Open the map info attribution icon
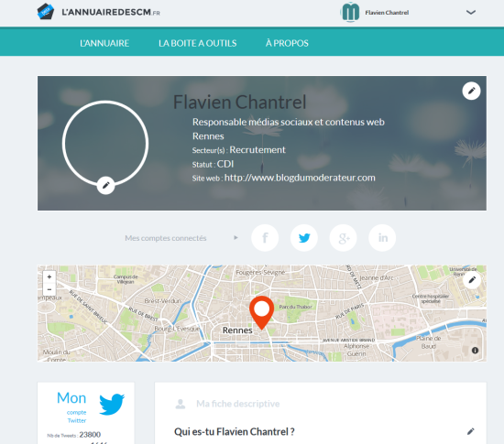Screen dimensions: 504x444 pos(475,351)
